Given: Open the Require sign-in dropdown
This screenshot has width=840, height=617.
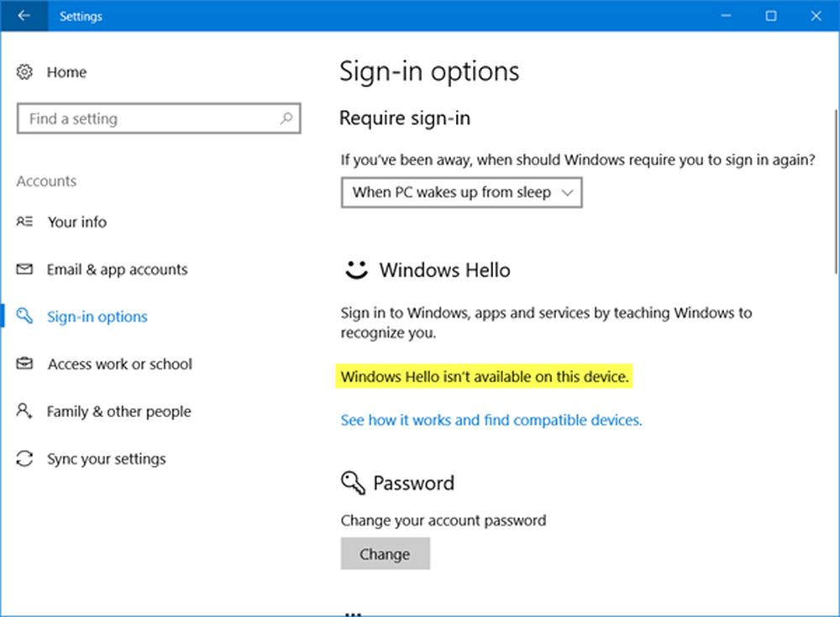Looking at the screenshot, I should 461,192.
